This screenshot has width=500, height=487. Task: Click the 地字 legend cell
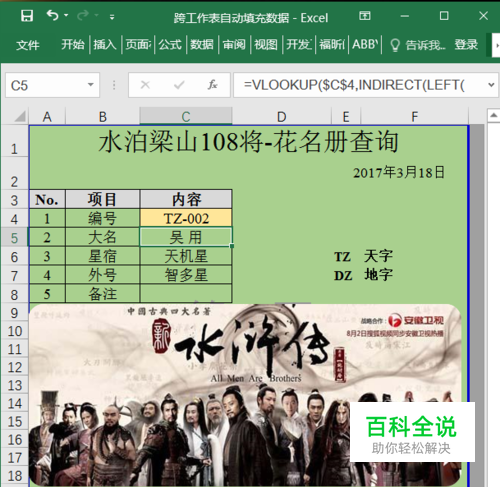tap(378, 275)
